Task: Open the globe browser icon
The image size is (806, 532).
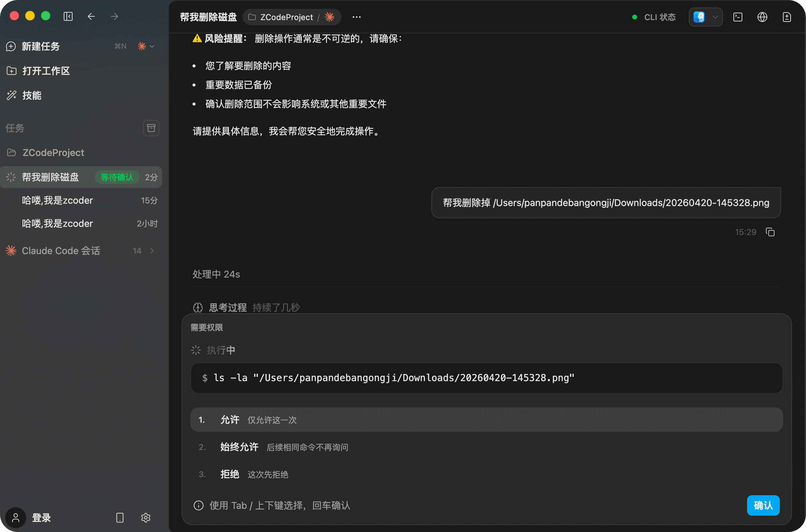Action: pos(762,17)
